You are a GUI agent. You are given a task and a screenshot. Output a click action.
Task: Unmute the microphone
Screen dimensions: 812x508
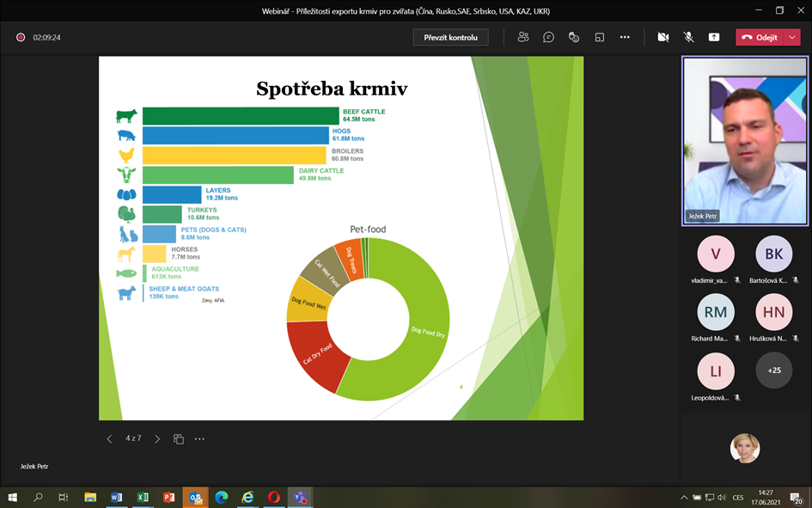pos(688,37)
